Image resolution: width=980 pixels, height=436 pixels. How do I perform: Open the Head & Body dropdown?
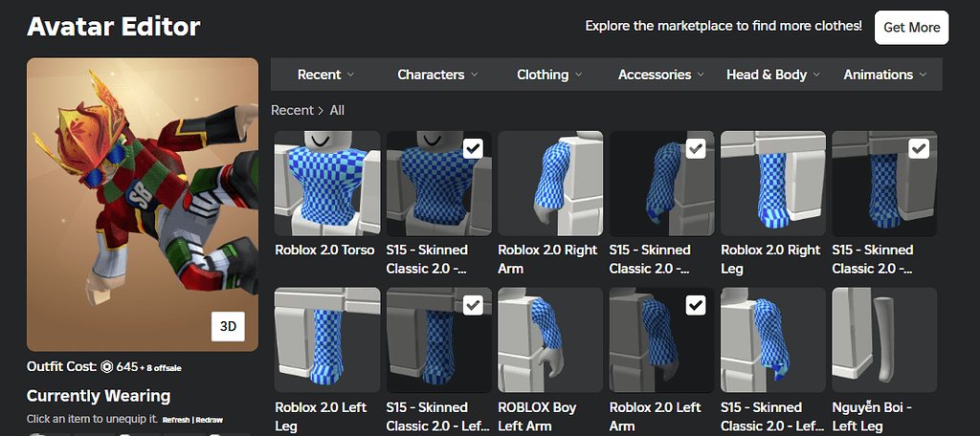click(x=773, y=75)
